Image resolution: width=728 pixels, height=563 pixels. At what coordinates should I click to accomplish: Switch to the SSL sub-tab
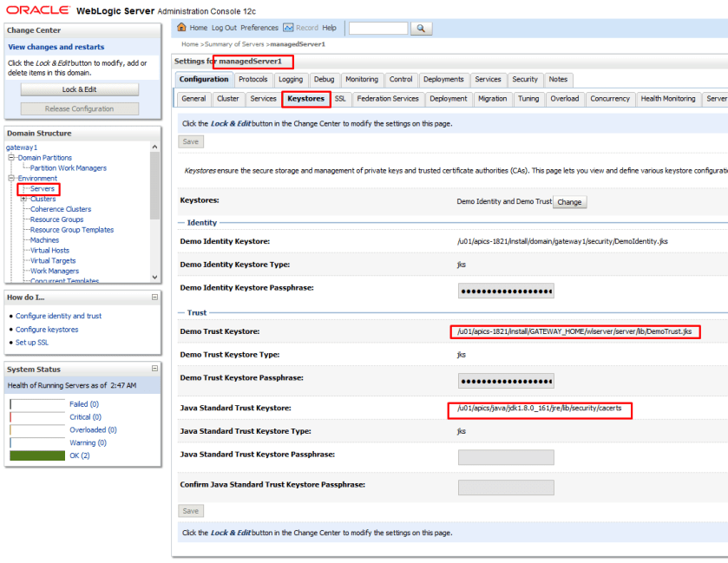(340, 99)
